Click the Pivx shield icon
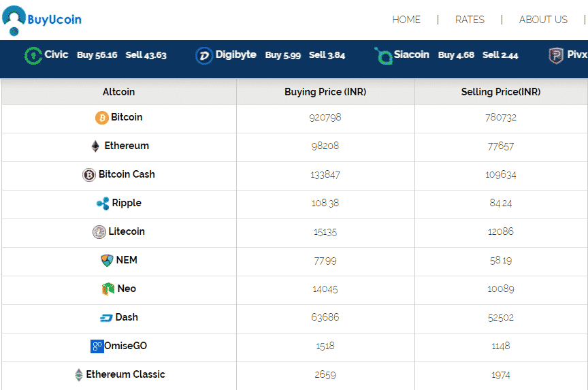Image resolution: width=588 pixels, height=390 pixels. coord(556,56)
